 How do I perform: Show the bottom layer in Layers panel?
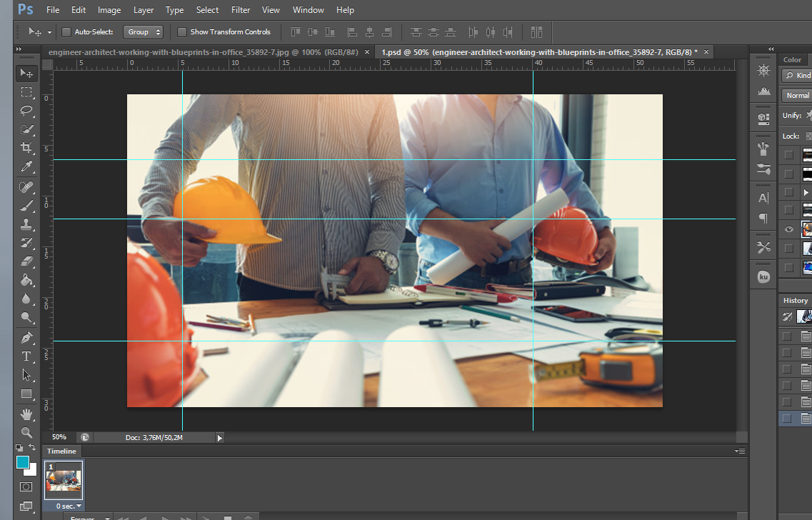click(788, 267)
